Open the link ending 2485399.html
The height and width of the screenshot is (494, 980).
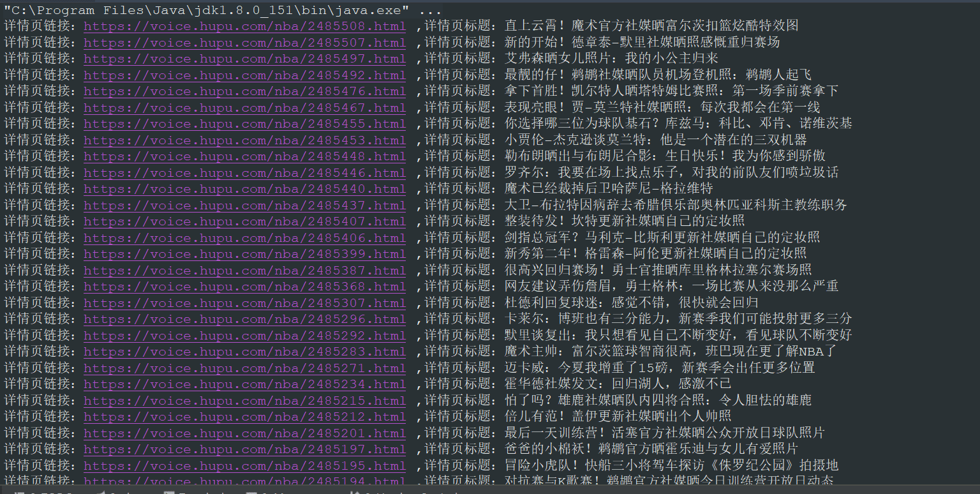(245, 254)
